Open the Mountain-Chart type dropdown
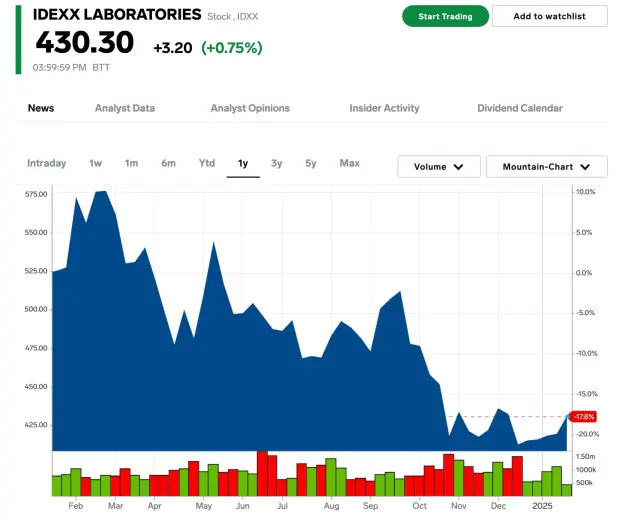This screenshot has width=640, height=520. pos(546,167)
